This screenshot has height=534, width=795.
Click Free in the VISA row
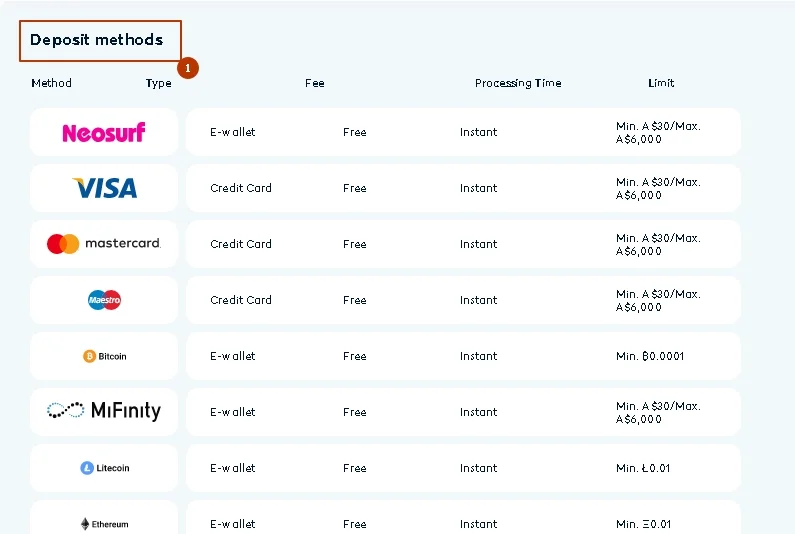point(354,188)
